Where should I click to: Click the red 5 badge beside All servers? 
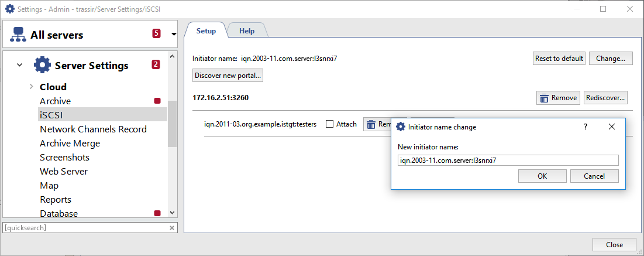[x=156, y=33]
